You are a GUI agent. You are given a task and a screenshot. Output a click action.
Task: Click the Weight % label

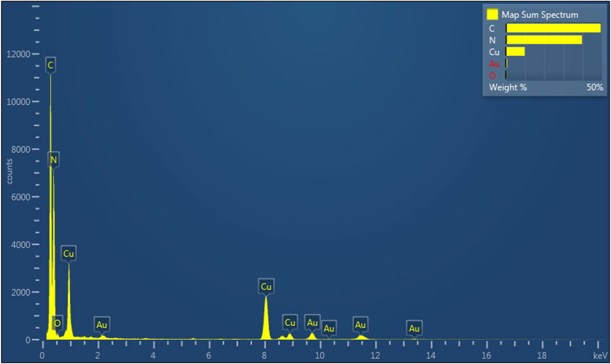[507, 87]
